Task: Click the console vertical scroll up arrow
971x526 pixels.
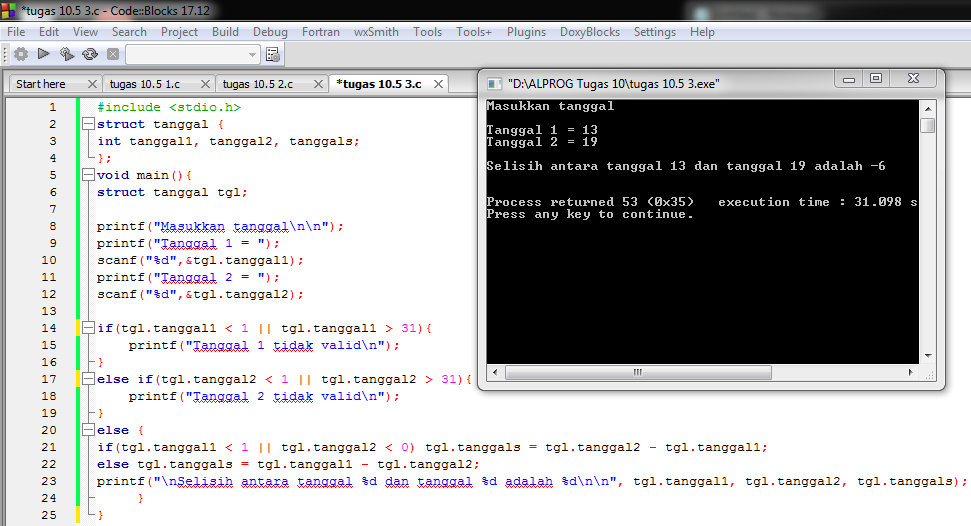Action: click(928, 108)
